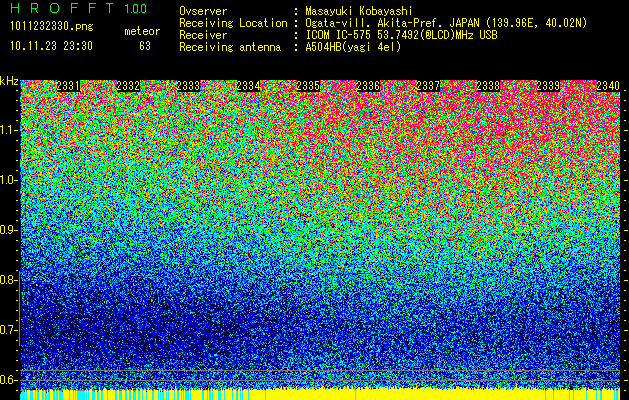Click the ICOM IC-575 receiver text
Screen dimensions: 629x400
[x=401, y=35]
